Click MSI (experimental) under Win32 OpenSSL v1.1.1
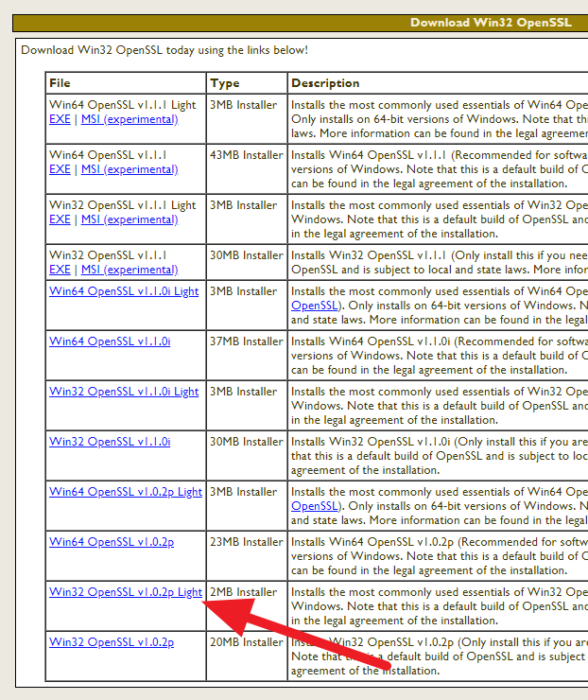Viewport: 588px width, 700px height. pyautogui.click(x=130, y=270)
